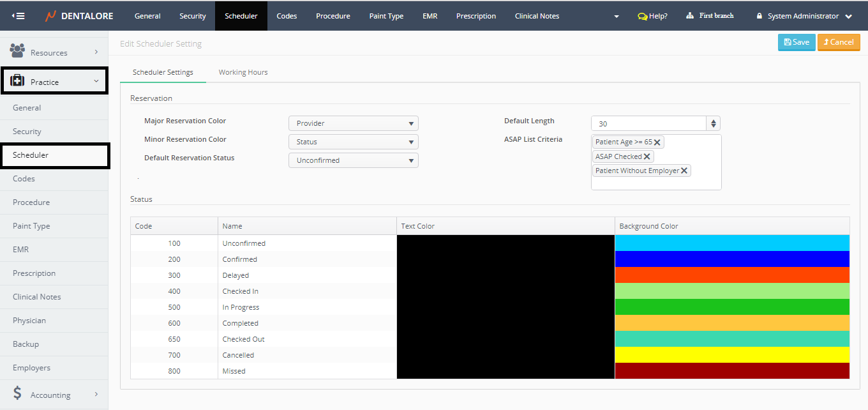
Task: Click the Save button
Action: (x=796, y=42)
